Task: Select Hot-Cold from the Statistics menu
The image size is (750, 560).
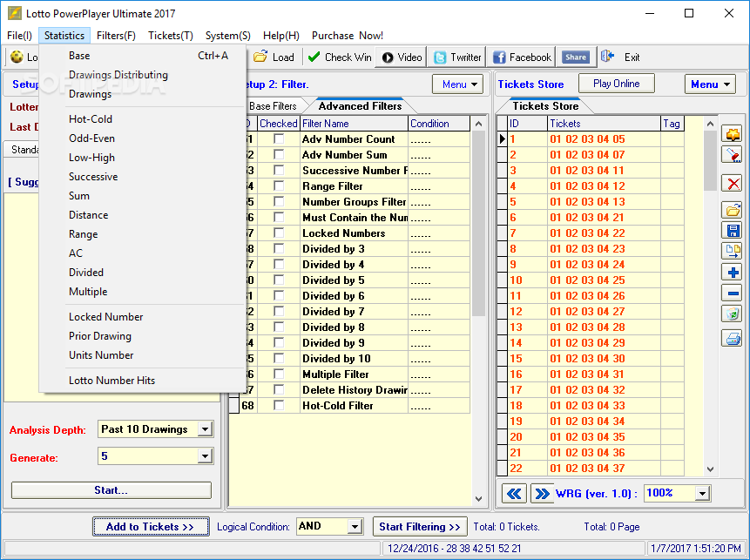Action: (142, 119)
